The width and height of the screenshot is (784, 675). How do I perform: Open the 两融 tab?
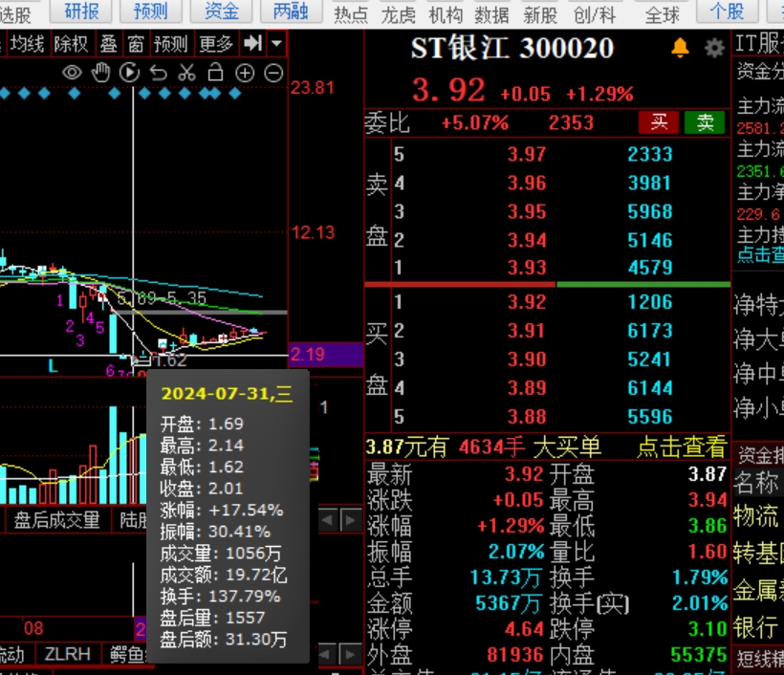coord(291,11)
